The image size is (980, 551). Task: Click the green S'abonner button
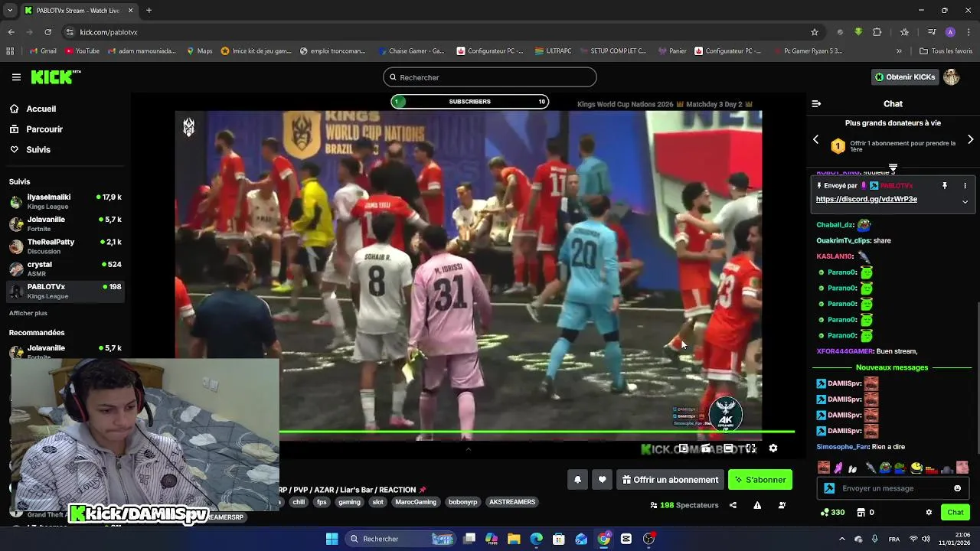tap(760, 480)
